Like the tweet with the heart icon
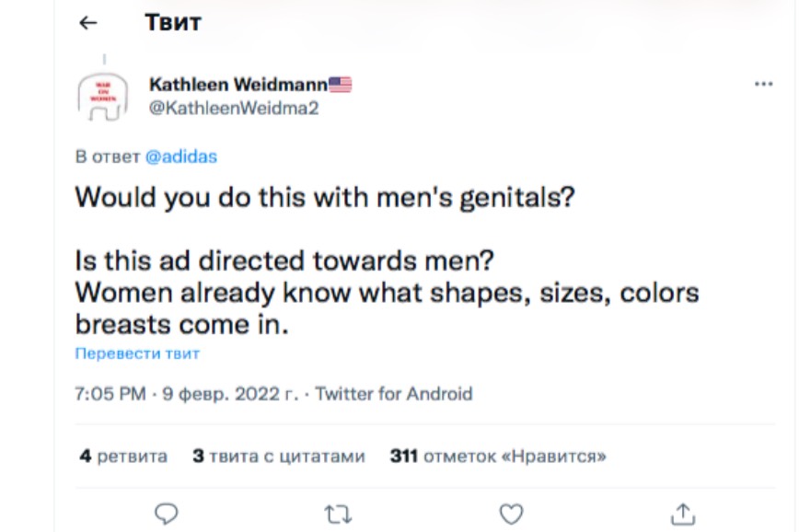Viewport: 799px width, 532px height. point(511,514)
